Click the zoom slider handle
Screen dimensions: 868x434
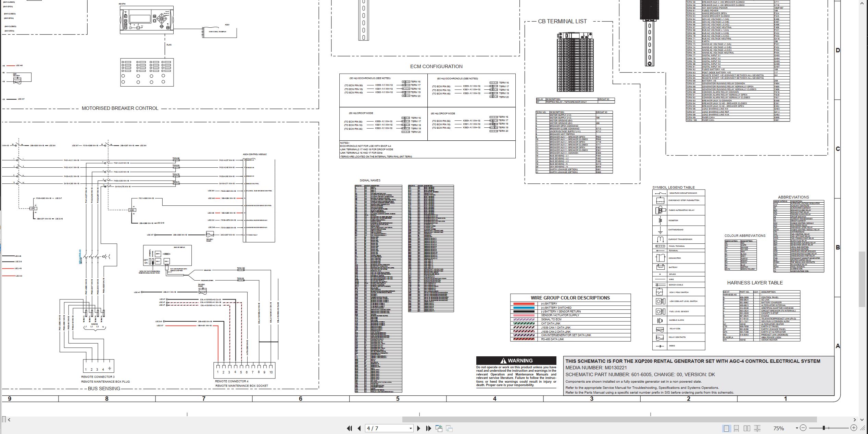coord(824,428)
